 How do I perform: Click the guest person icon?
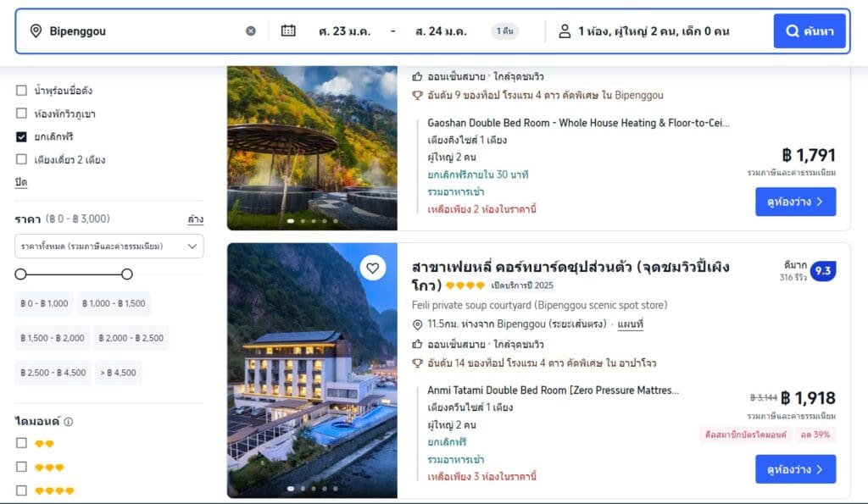[564, 31]
